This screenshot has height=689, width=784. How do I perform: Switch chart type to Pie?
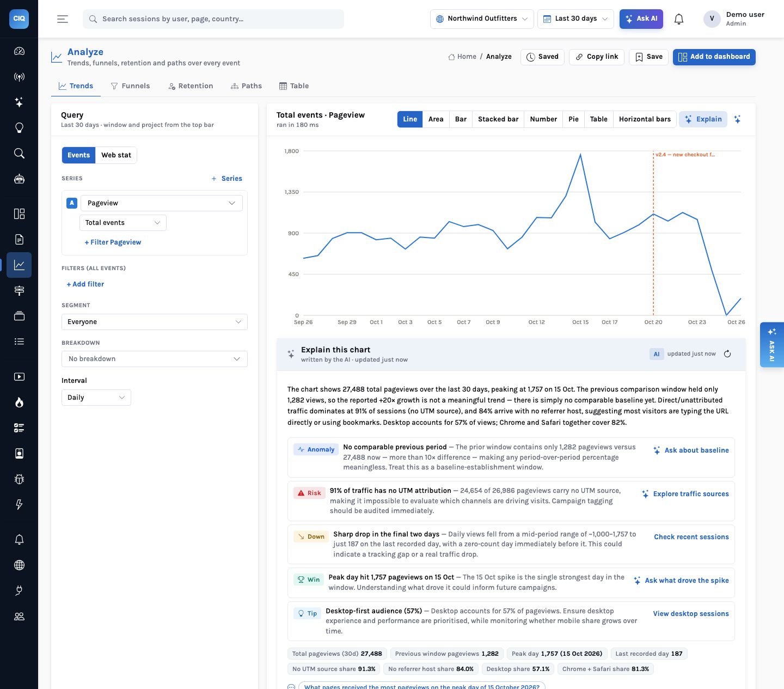pyautogui.click(x=573, y=119)
